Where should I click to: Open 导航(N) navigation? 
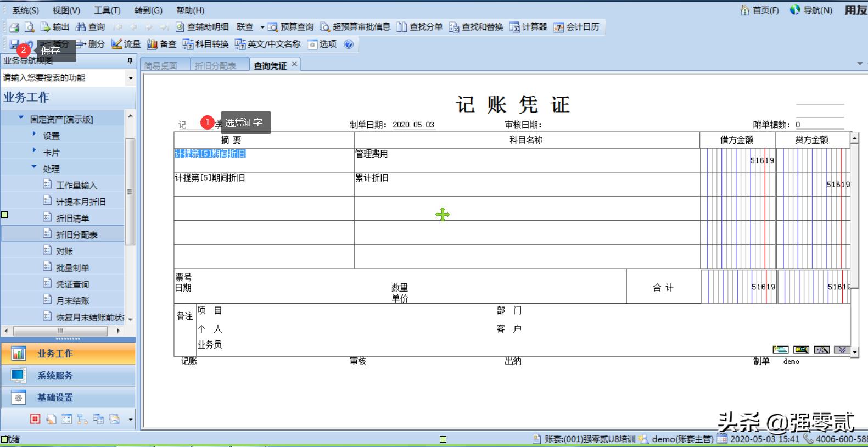click(811, 10)
